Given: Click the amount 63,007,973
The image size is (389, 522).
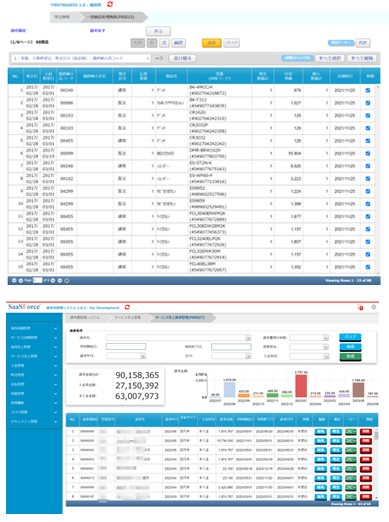Looking at the screenshot, I should click(137, 396).
